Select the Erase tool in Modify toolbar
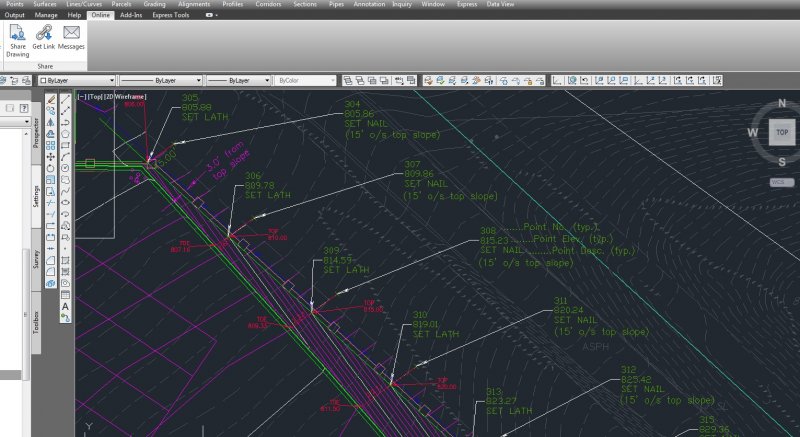The image size is (800, 437). (51, 100)
